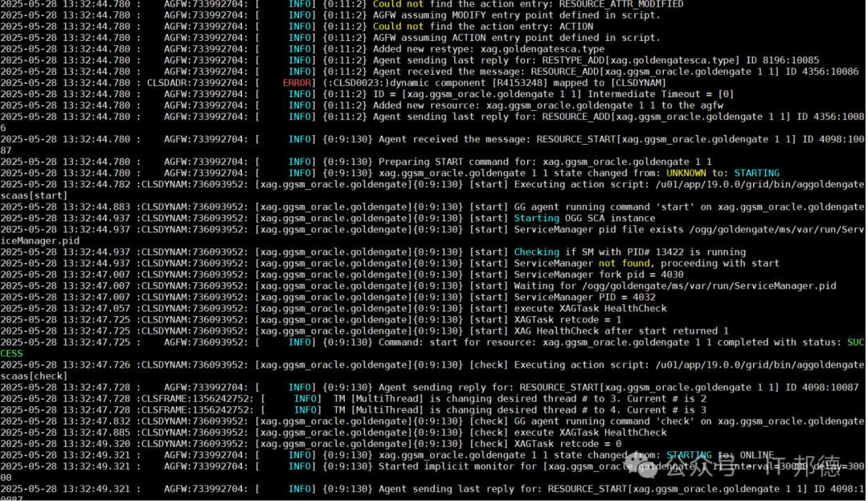Viewport: 868px width, 501px height.
Task: Click the red ERROR log level word
Action: 297,83
